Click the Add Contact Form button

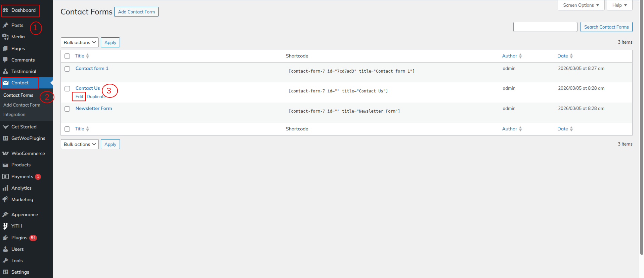[136, 12]
